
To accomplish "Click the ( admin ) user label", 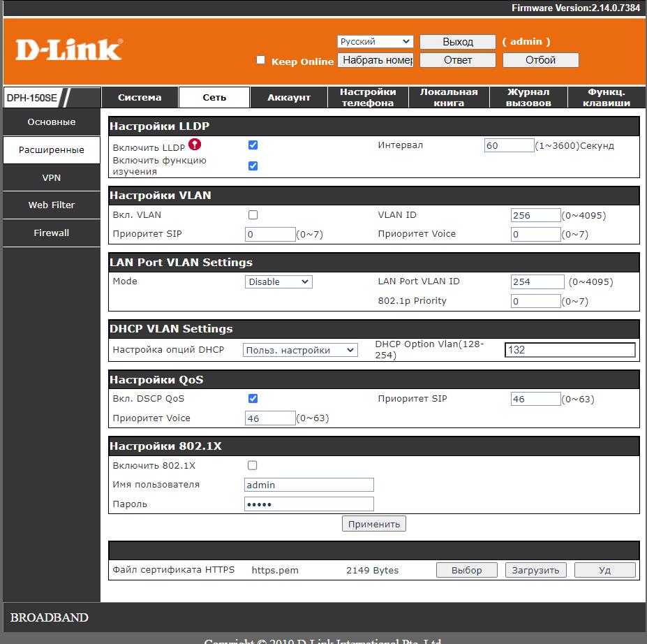I will click(x=526, y=42).
